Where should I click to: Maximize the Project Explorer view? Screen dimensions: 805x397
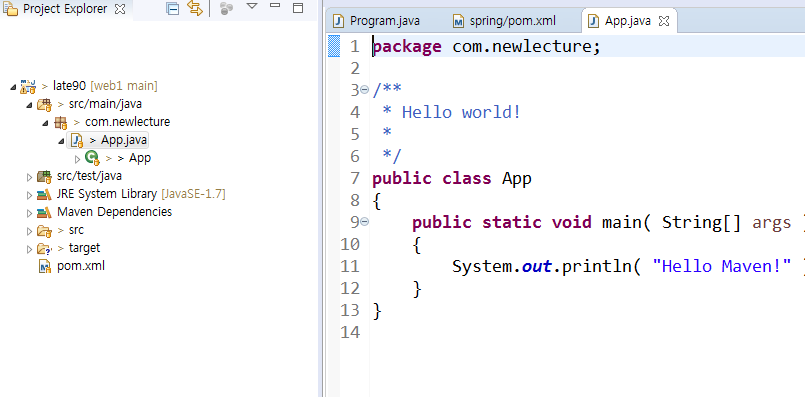coord(298,8)
